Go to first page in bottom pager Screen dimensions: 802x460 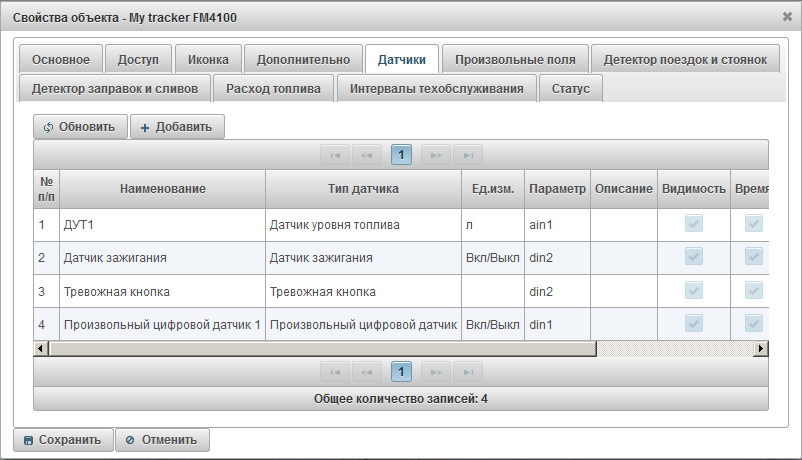click(x=334, y=372)
